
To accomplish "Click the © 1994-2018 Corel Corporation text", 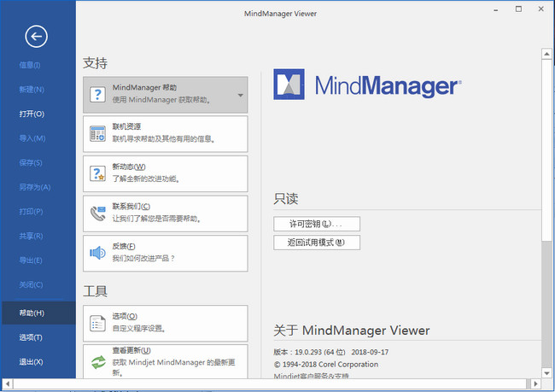I will [x=325, y=364].
